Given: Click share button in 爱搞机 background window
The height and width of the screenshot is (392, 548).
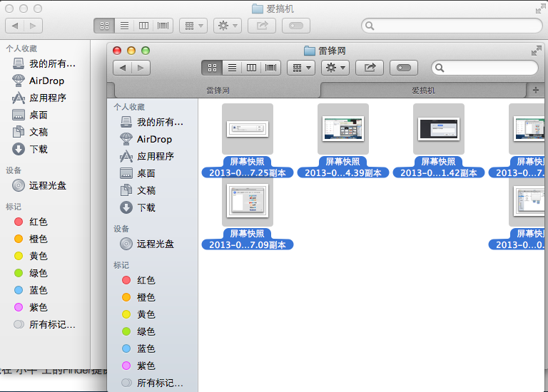Looking at the screenshot, I should (x=262, y=26).
